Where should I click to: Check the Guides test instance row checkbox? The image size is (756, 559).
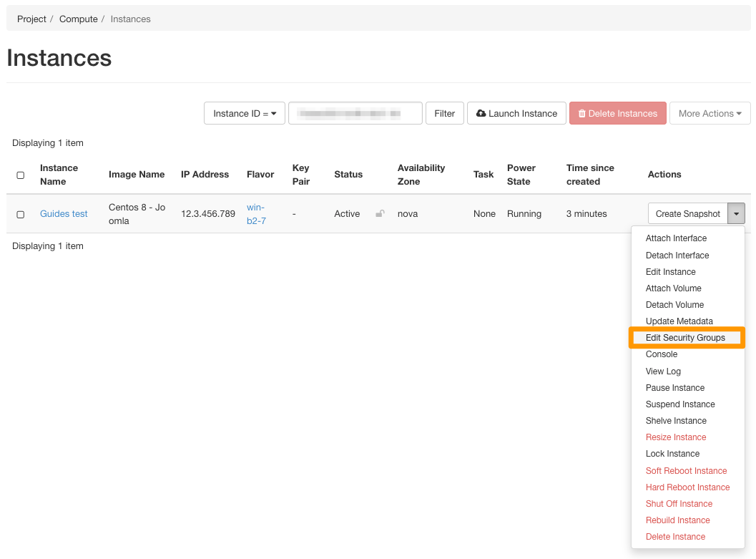20,214
